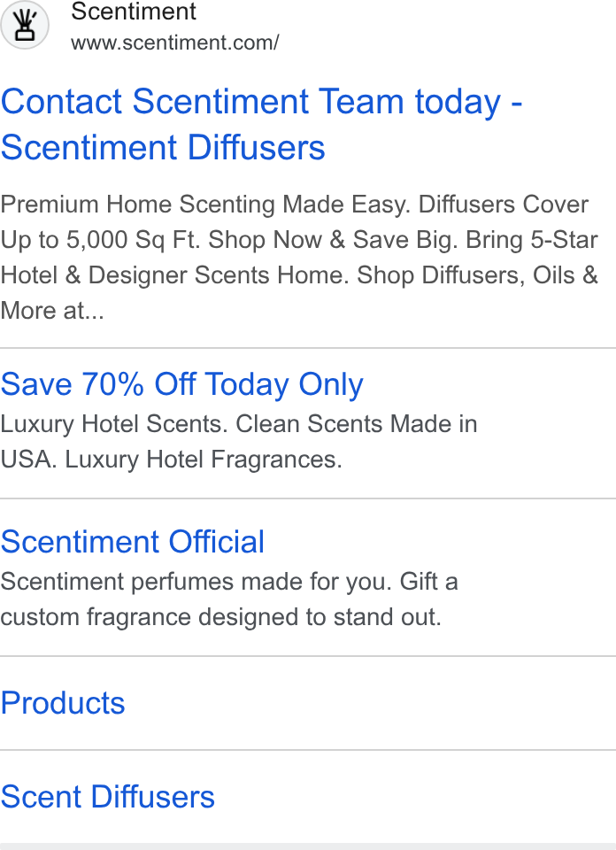
Task: Visit the Scentiment Official sitelink
Action: click(x=132, y=542)
